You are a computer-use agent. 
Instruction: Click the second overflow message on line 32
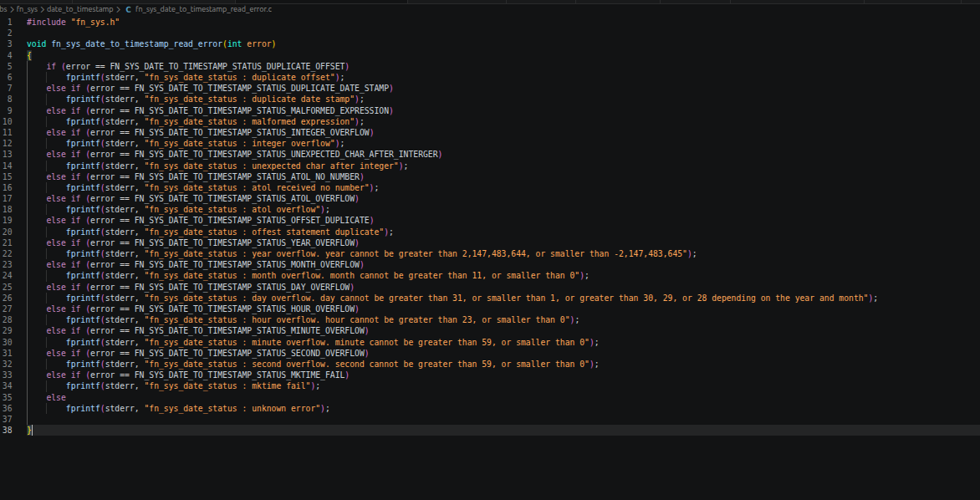[368, 365]
